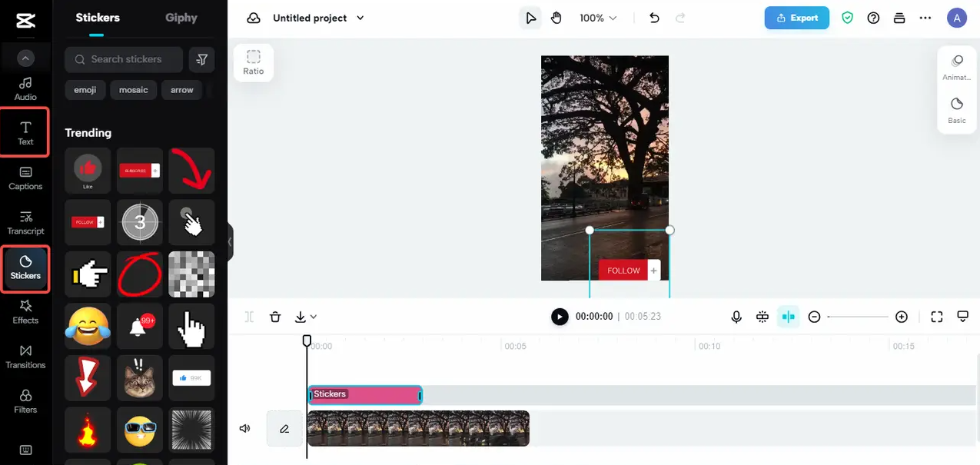Enter fullscreen preview mode
The width and height of the screenshot is (980, 465).
936,317
